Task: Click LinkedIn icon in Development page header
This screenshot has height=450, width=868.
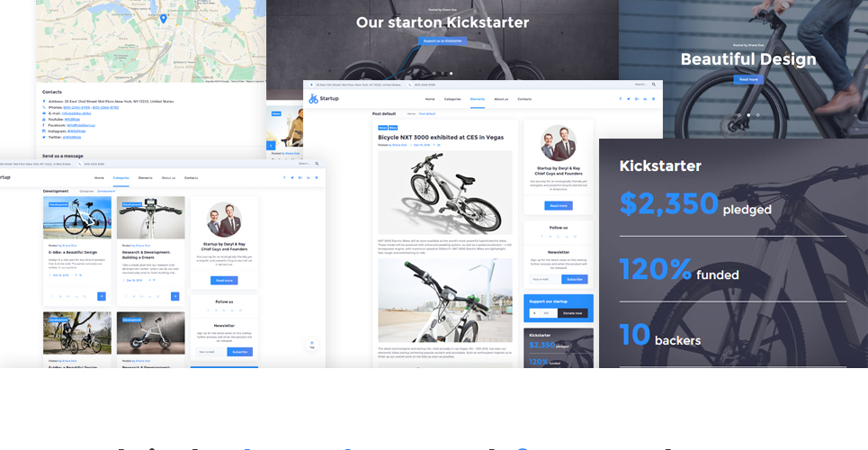Action: (x=309, y=178)
